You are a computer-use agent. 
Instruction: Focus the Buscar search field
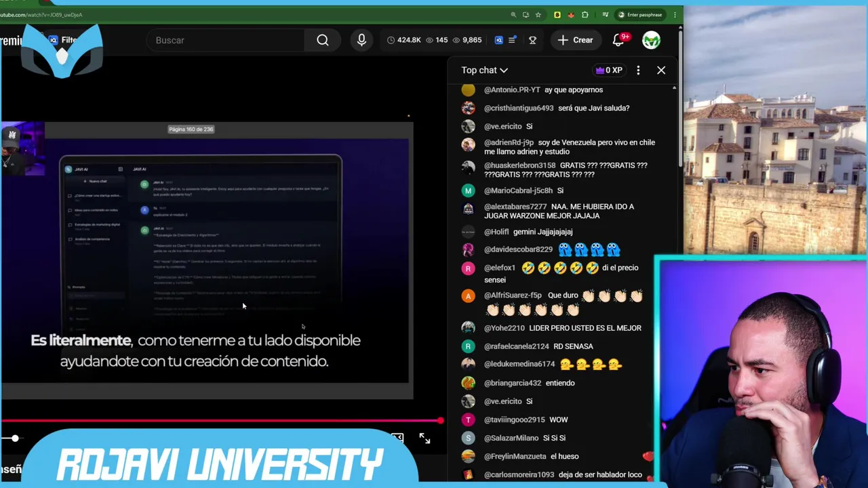coord(227,40)
